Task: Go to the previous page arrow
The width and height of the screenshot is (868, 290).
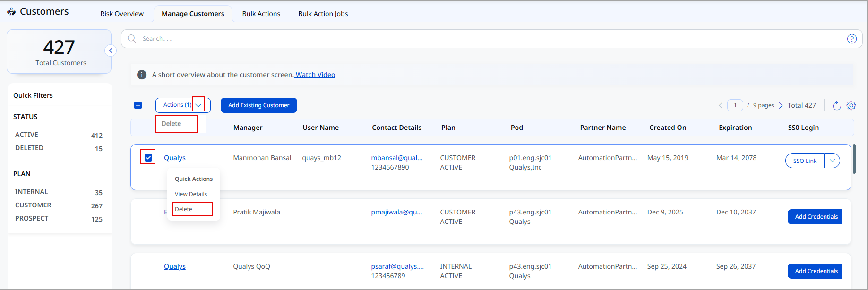Action: [x=721, y=105]
